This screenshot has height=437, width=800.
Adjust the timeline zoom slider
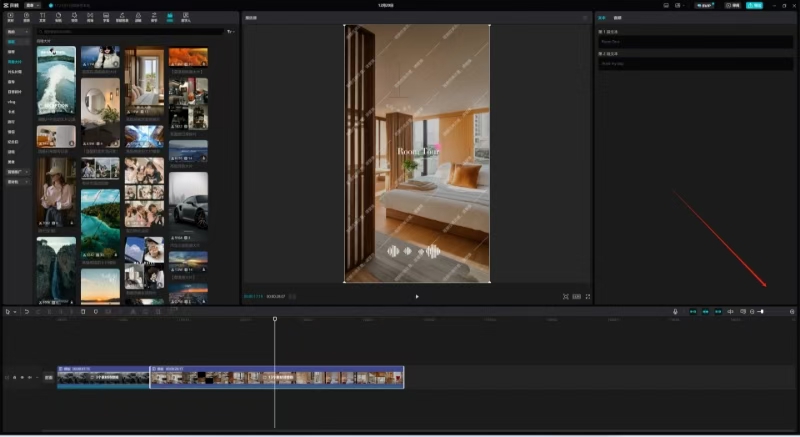click(x=762, y=312)
